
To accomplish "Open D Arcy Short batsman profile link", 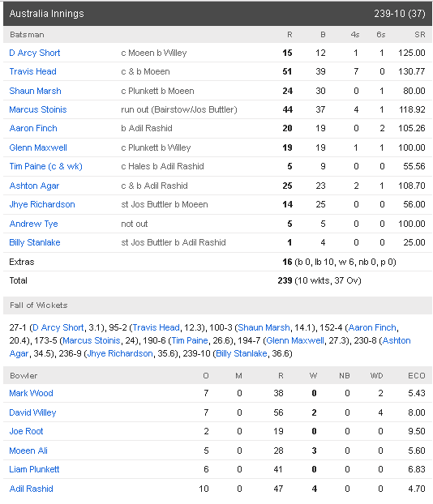I will point(34,53).
